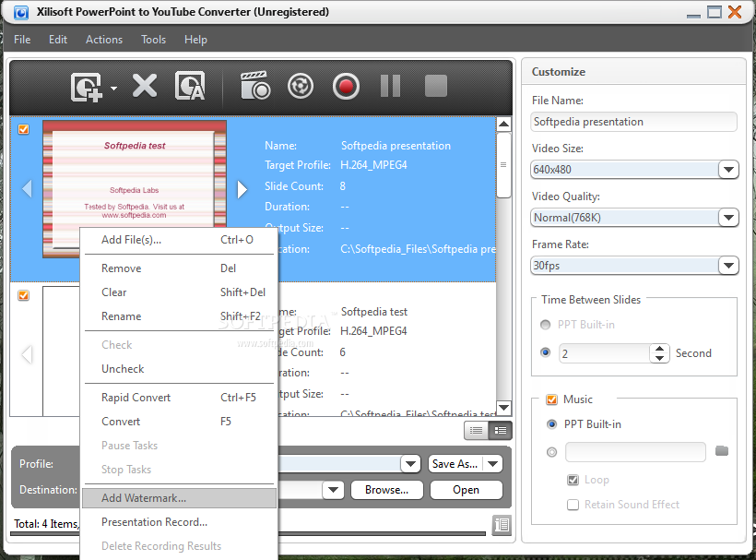
Task: Open the Save As dropdown arrow
Action: tap(492, 464)
